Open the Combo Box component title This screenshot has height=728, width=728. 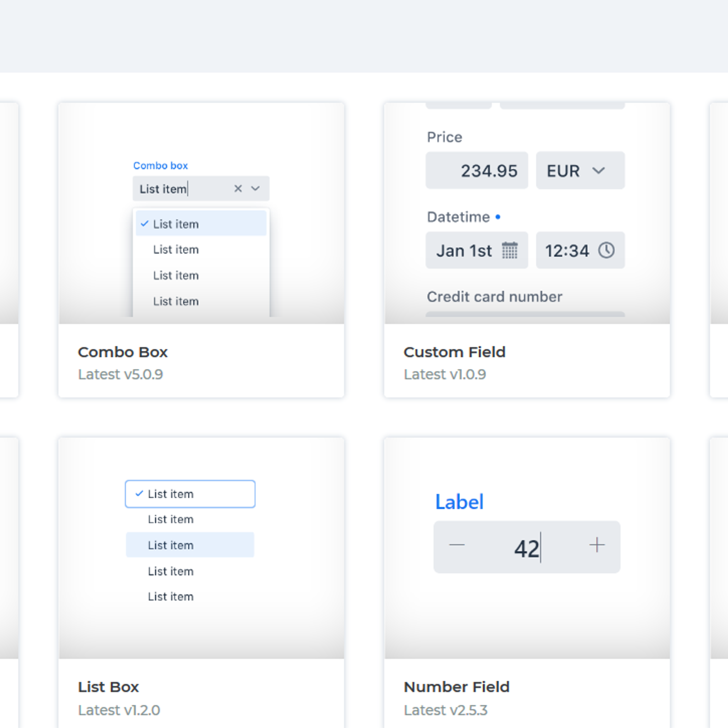[x=123, y=352]
